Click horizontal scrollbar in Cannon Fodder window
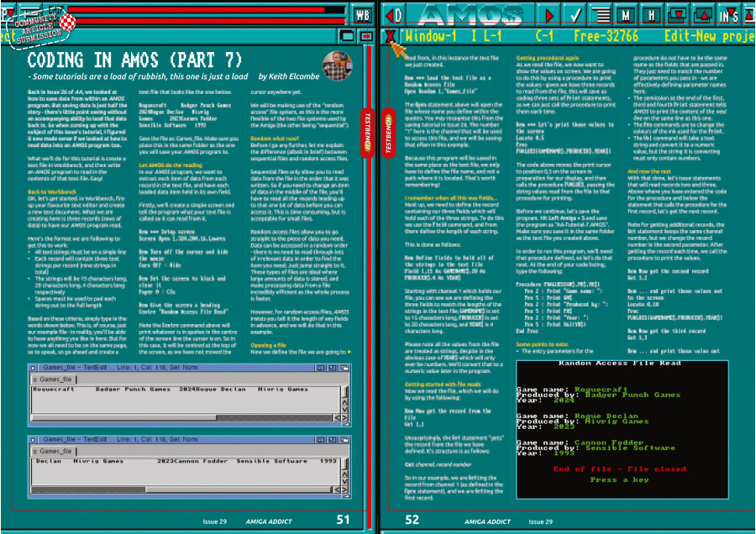756x534 pixels. (182, 489)
